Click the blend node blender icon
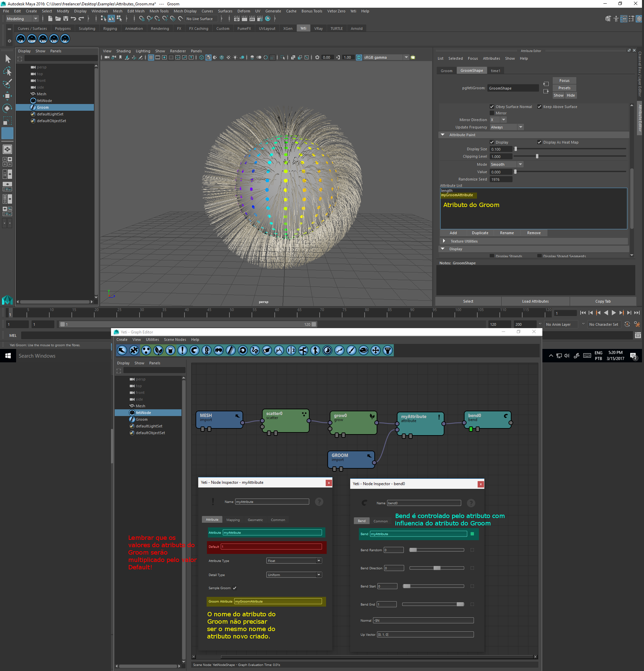644x671 pixels. 207,350
